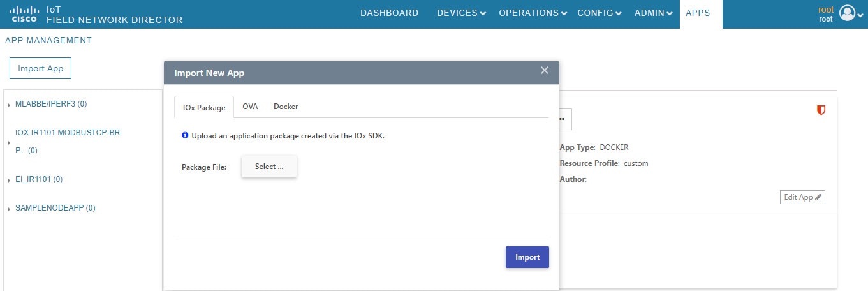868x291 pixels.
Task: Click the orange root username text
Action: 827,10
